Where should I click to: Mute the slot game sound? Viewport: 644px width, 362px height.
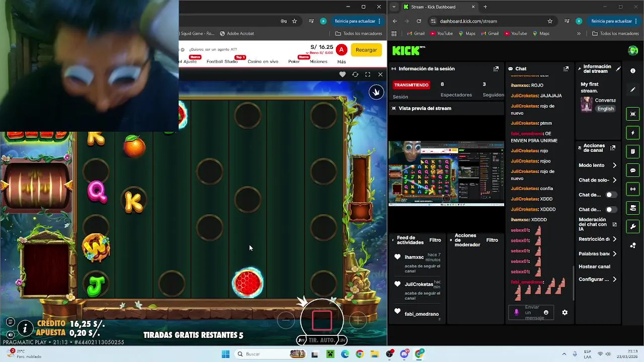point(10,334)
